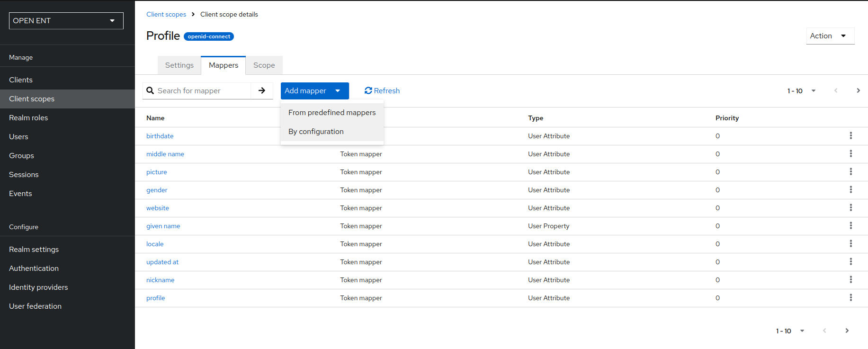Open the website mapper link
This screenshot has height=349, width=868.
click(x=158, y=208)
